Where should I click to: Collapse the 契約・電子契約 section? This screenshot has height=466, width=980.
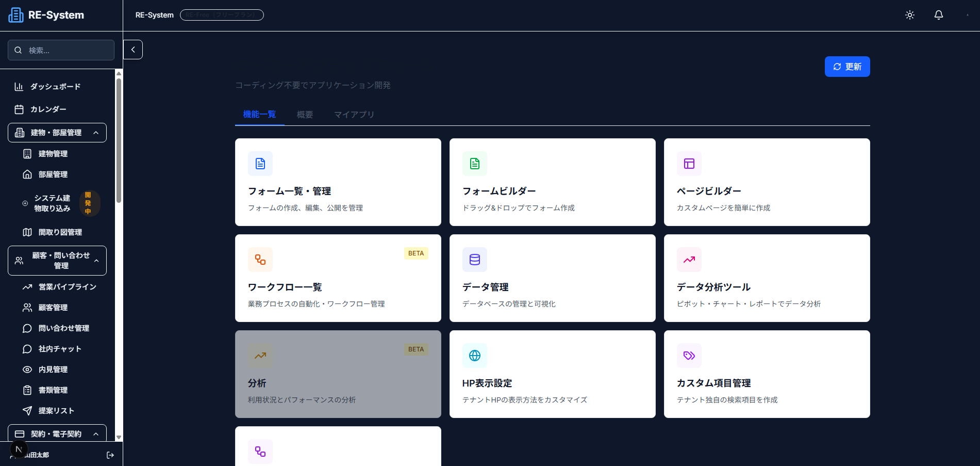tap(57, 433)
